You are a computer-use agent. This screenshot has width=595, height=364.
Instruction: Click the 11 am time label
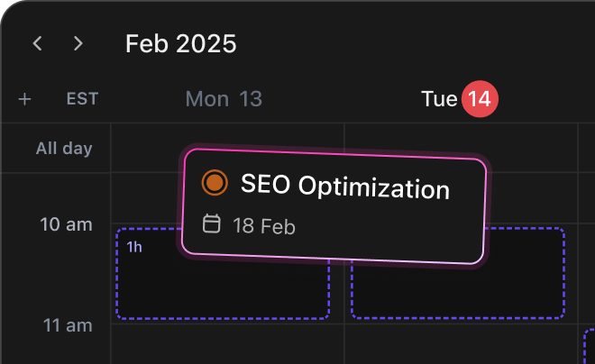(x=66, y=324)
